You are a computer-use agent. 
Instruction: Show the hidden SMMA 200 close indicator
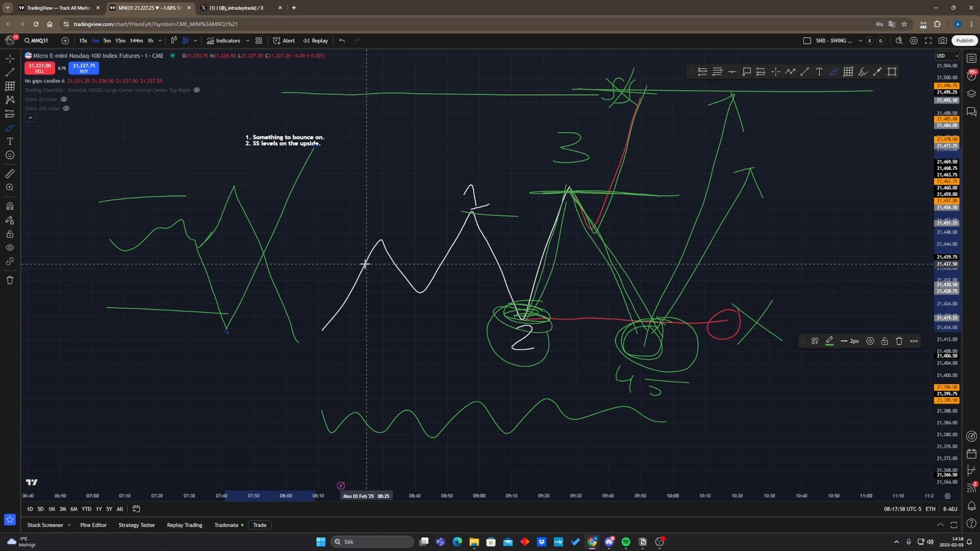pos(66,109)
